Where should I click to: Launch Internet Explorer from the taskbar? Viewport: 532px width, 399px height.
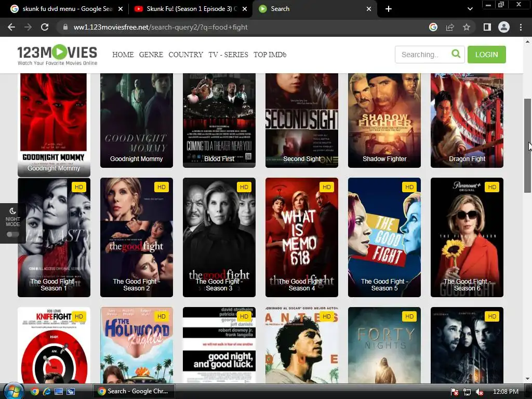47,392
